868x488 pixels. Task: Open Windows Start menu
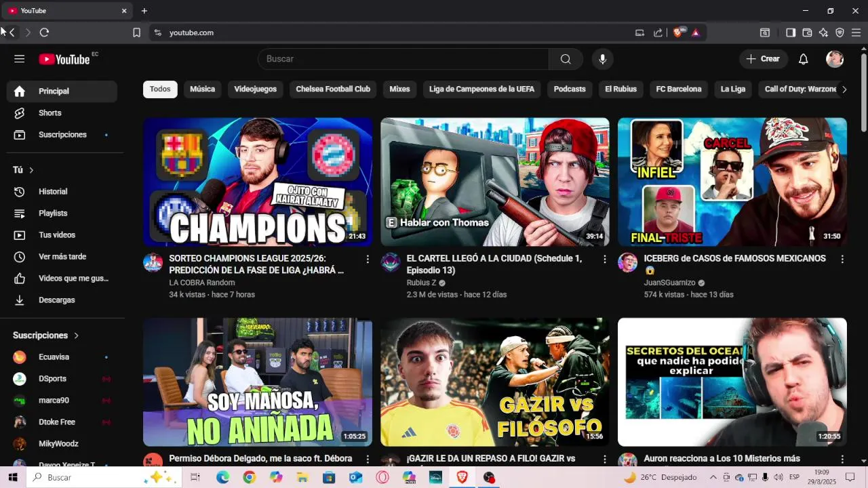tap(13, 477)
